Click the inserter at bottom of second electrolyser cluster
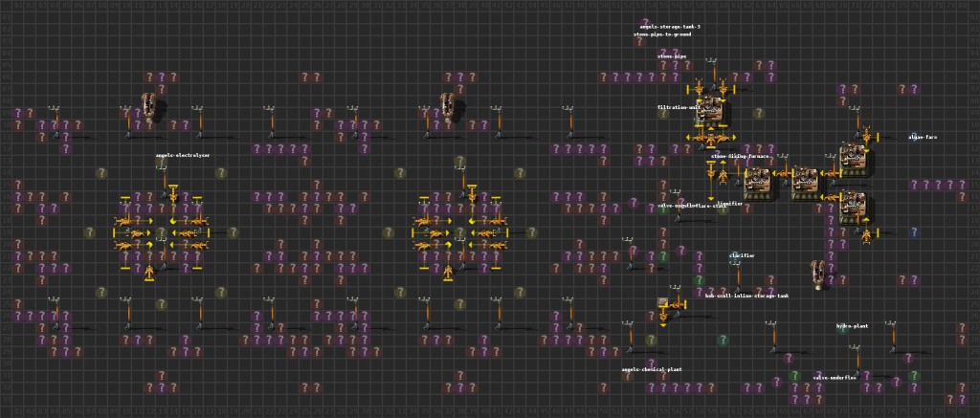The height and width of the screenshot is (418, 980). click(448, 273)
